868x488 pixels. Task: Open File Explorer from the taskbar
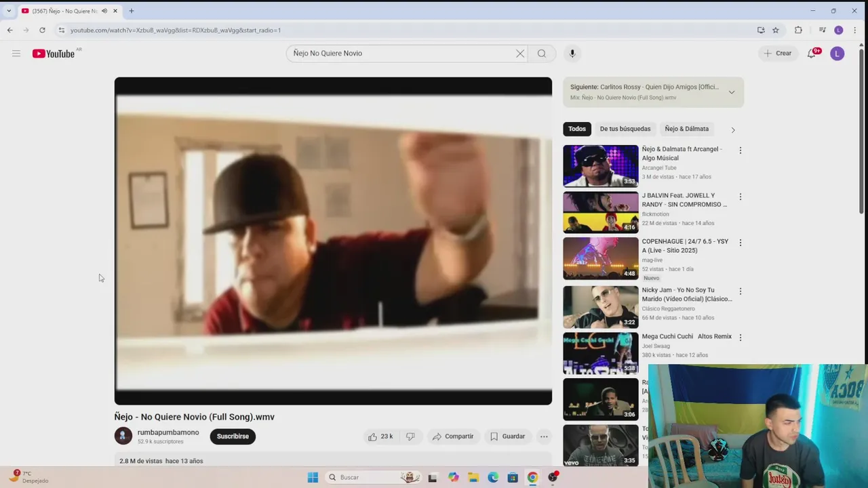point(473,477)
